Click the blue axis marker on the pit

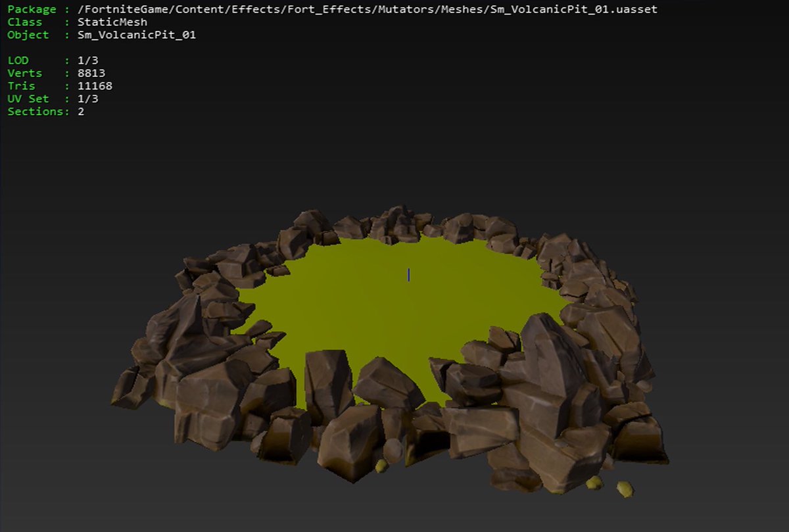408,275
